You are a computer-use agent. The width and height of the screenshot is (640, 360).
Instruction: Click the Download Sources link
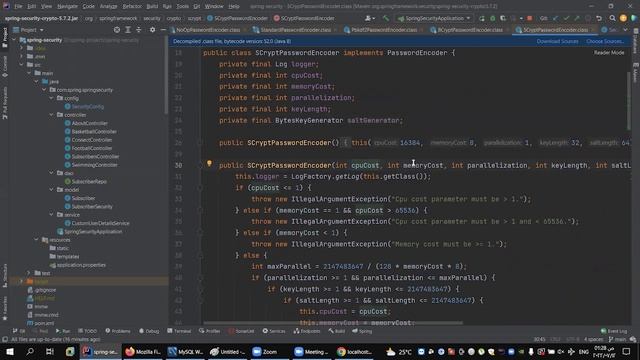tap(557, 41)
